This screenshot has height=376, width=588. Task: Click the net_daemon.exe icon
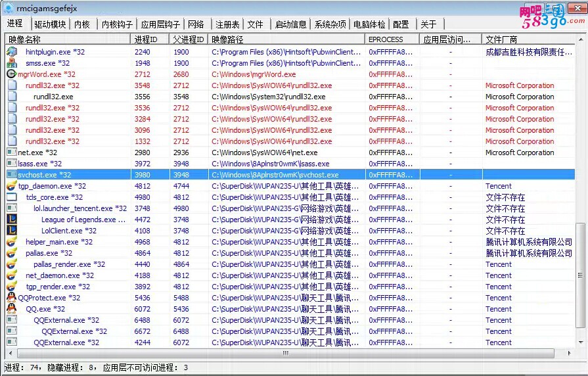[x=12, y=275]
